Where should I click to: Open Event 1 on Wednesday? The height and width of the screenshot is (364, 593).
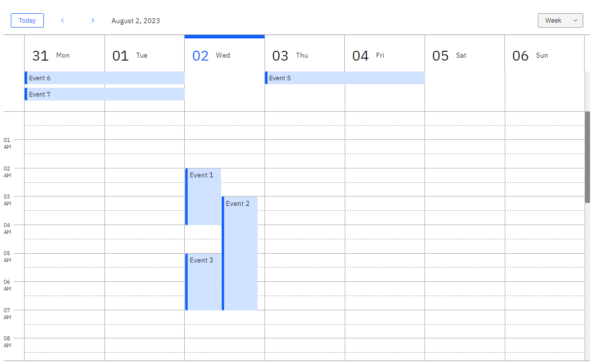point(203,197)
